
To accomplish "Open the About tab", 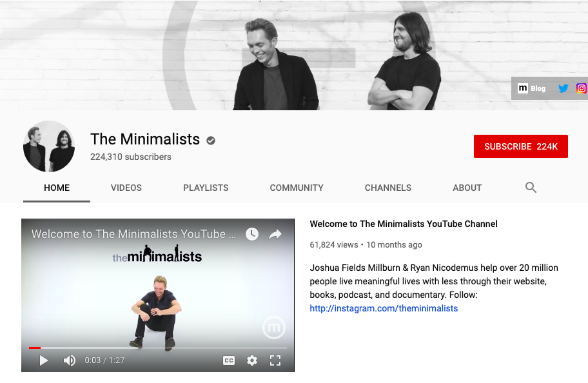I will coord(467,188).
